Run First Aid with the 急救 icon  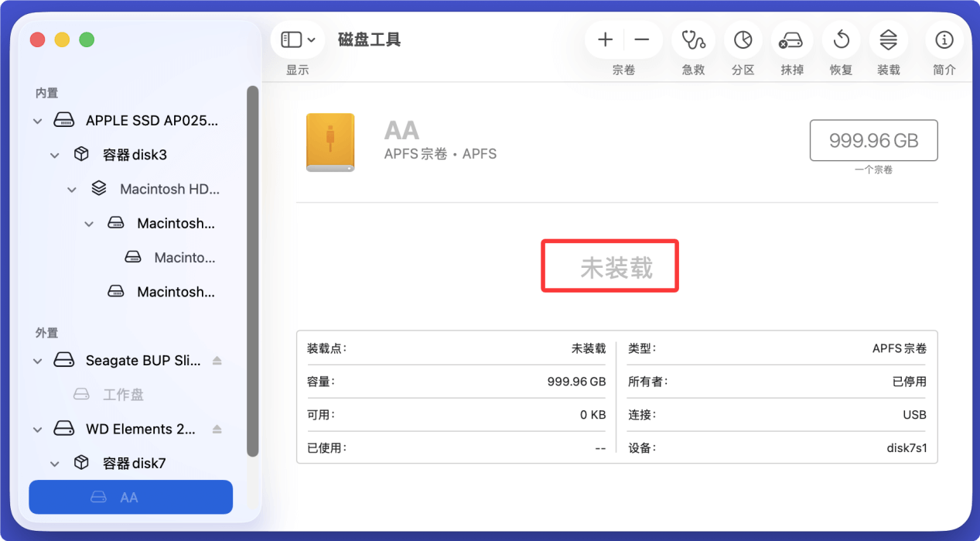tap(693, 40)
